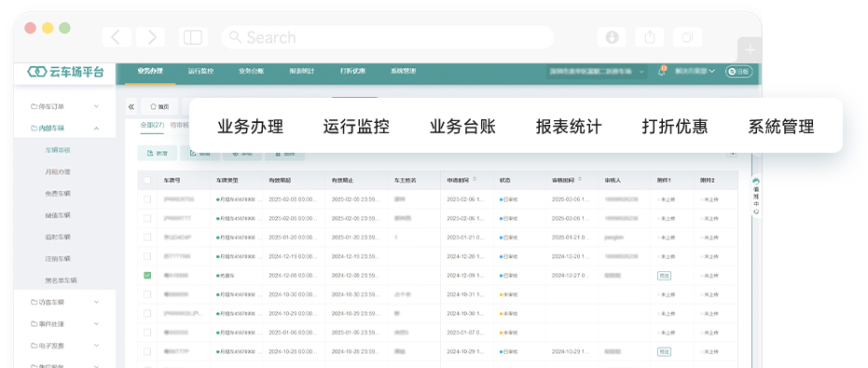Uncheck the checked green row checkbox

click(147, 275)
